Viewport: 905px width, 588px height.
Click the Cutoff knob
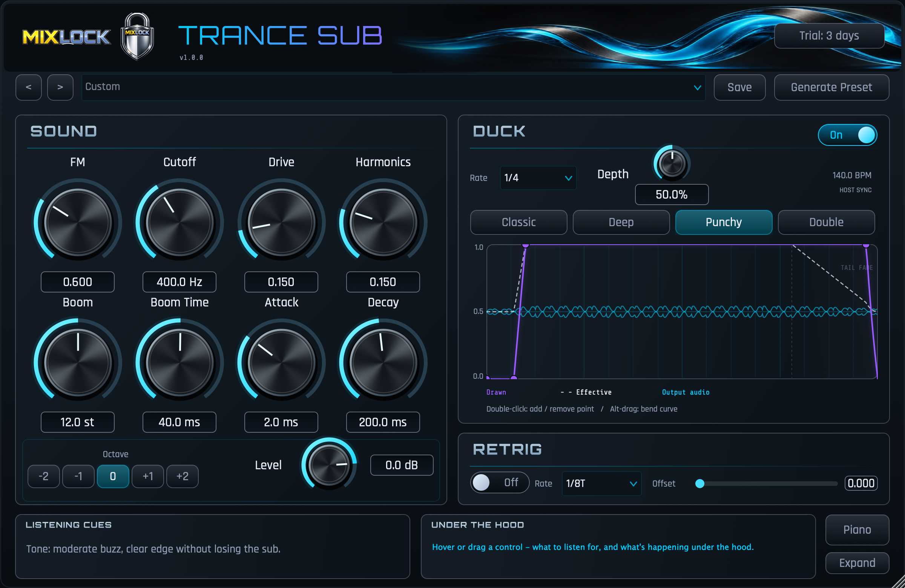click(x=179, y=222)
